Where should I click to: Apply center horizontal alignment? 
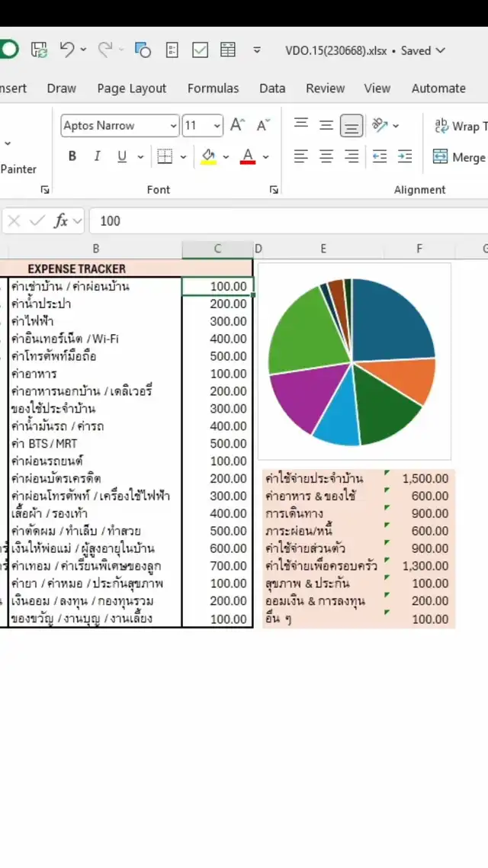click(x=326, y=156)
